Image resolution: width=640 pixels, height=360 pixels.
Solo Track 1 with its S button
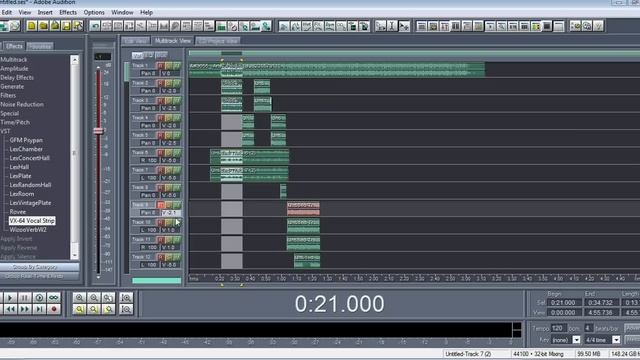(168, 65)
